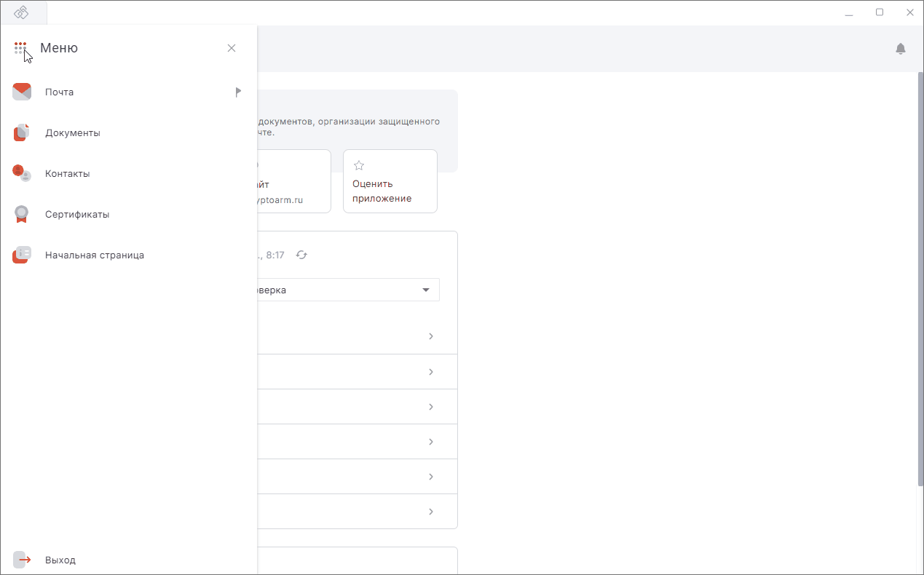Go to Начальная страница menu label

[x=95, y=255]
